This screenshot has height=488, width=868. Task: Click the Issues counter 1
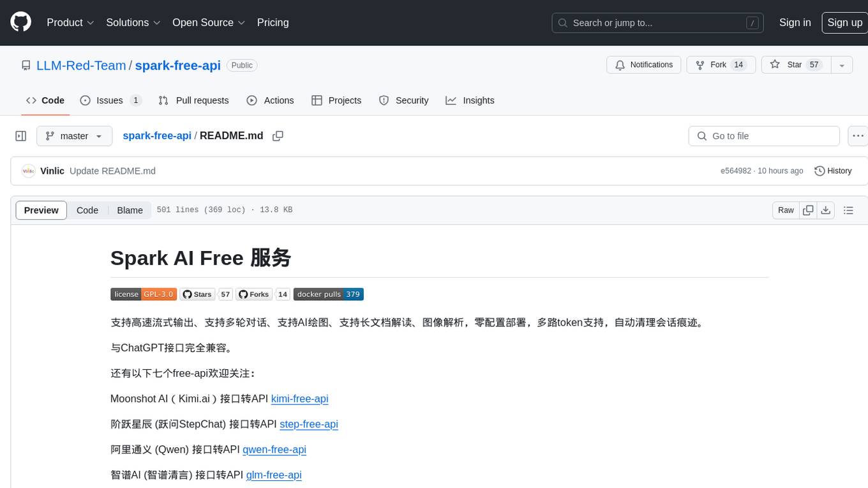tap(135, 100)
